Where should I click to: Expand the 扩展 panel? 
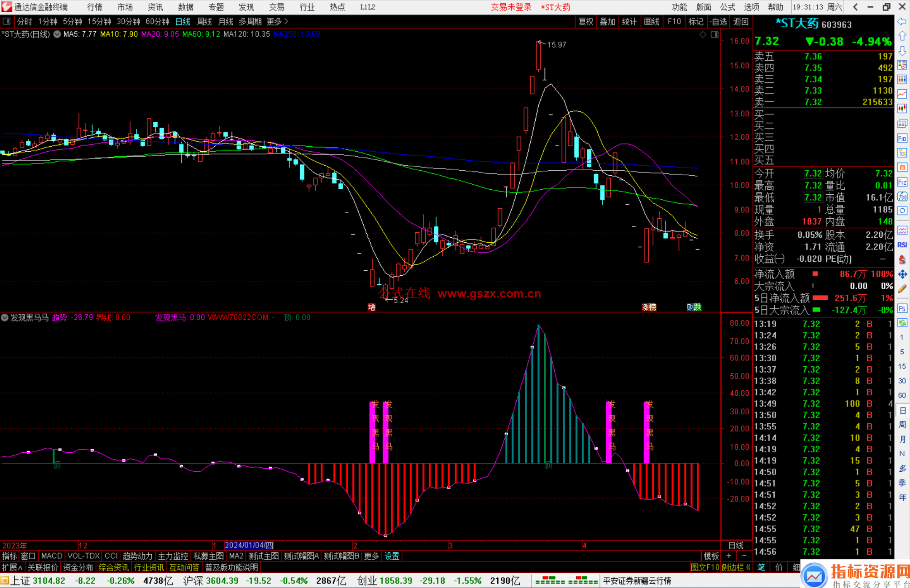point(12,567)
